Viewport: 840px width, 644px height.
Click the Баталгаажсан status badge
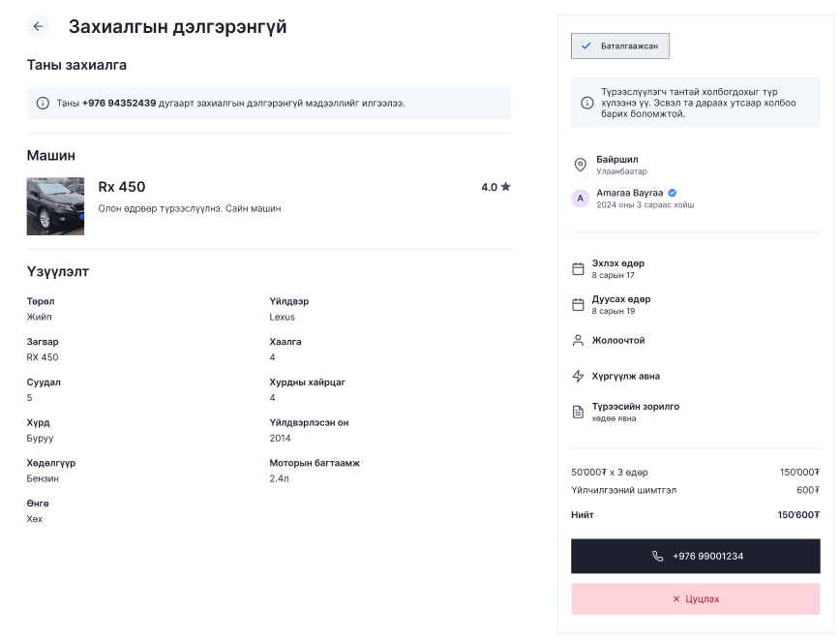[x=619, y=46]
